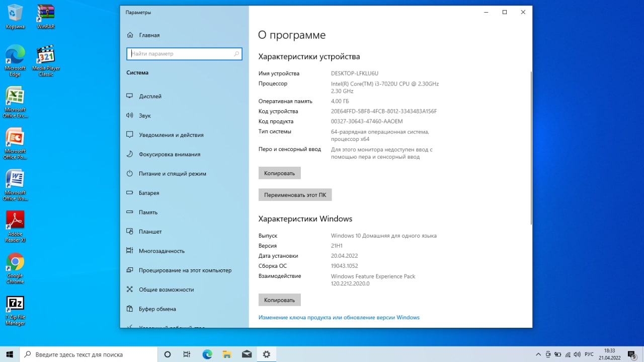This screenshot has height=362, width=644.
Task: Select the Google Chrome desktop icon
Action: [x=15, y=268]
